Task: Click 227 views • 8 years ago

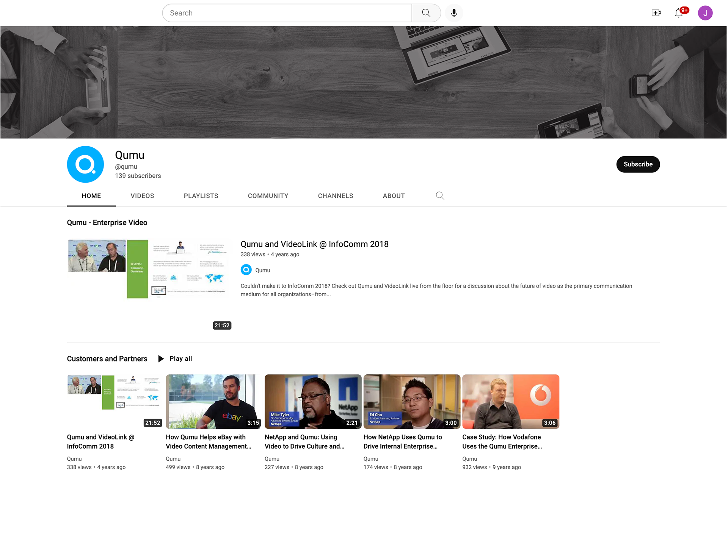Action: [x=294, y=467]
